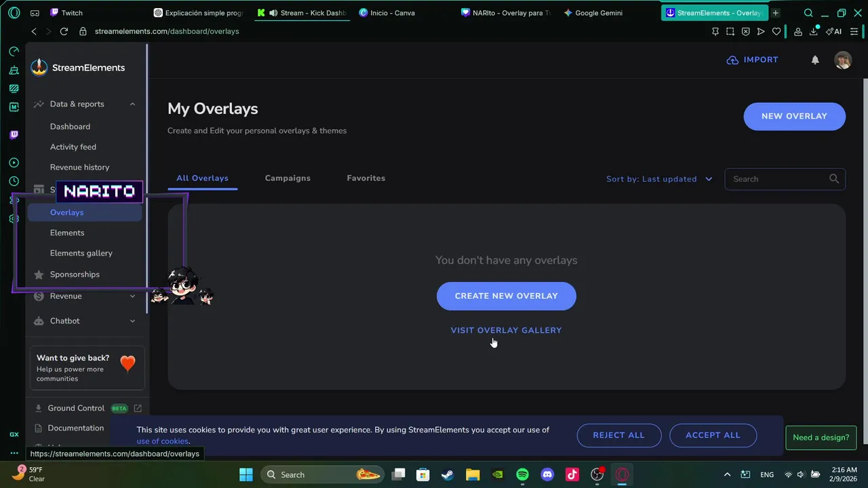Click the NEW OVERLAY button
The width and height of the screenshot is (868, 488).
click(x=794, y=116)
